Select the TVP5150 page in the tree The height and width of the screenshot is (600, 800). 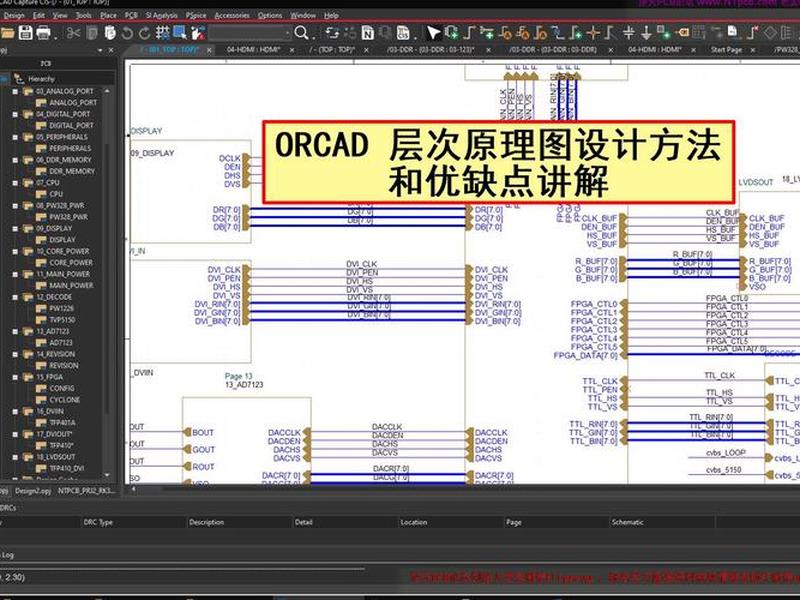[62, 320]
